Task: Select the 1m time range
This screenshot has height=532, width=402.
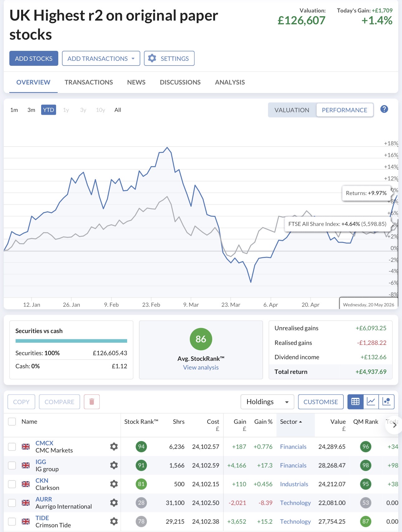Action: pyautogui.click(x=14, y=110)
